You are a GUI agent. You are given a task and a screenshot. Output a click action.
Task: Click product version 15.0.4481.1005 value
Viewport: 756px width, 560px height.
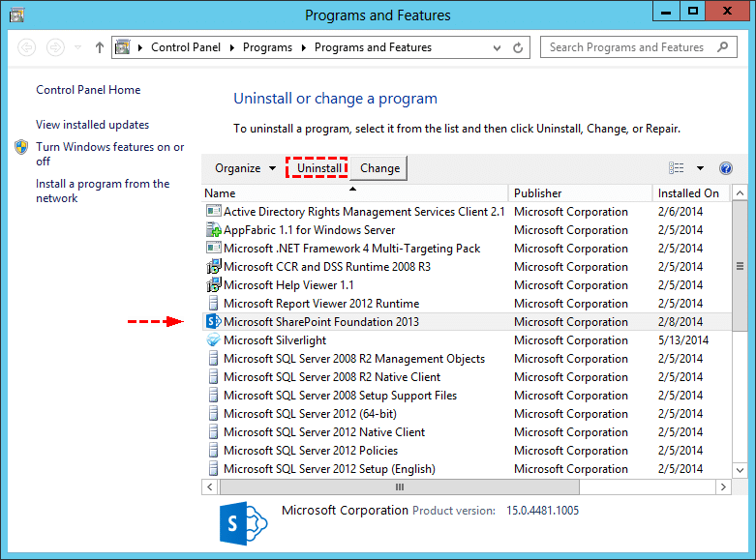[542, 511]
